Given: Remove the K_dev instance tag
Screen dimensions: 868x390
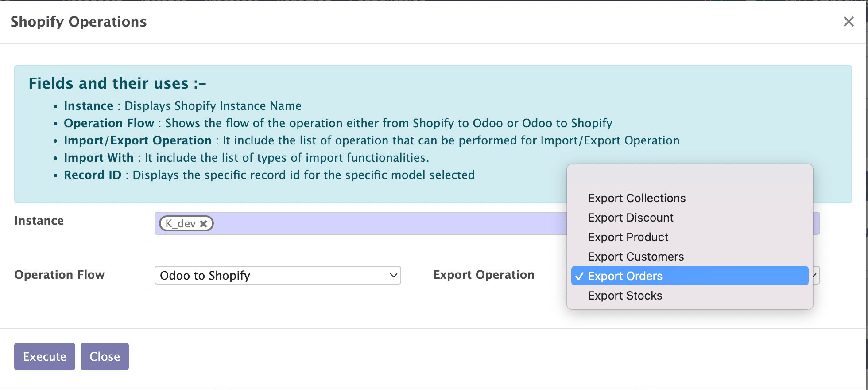Looking at the screenshot, I should (203, 224).
